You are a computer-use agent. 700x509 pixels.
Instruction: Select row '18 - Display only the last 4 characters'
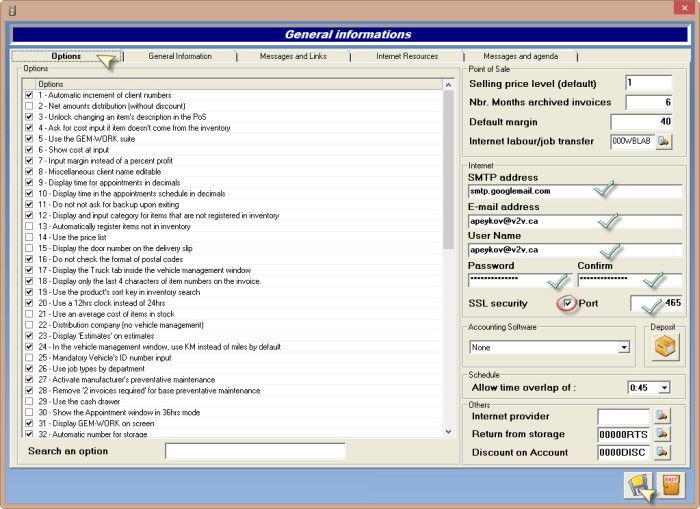232,281
